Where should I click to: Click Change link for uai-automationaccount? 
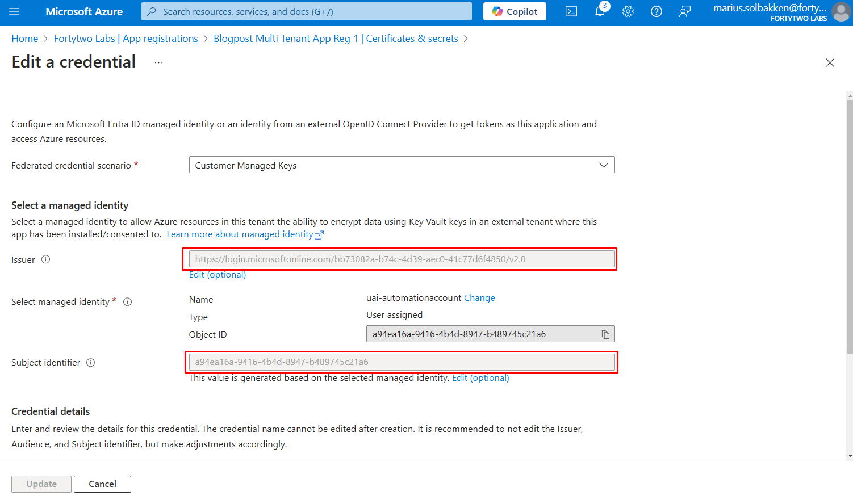pos(479,298)
